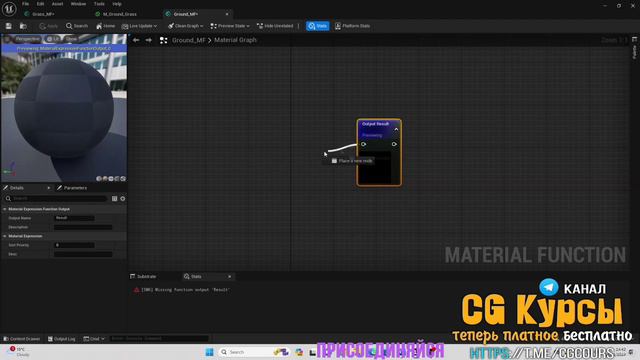Open the Tools menu
The image size is (640, 360).
tap(99, 4)
